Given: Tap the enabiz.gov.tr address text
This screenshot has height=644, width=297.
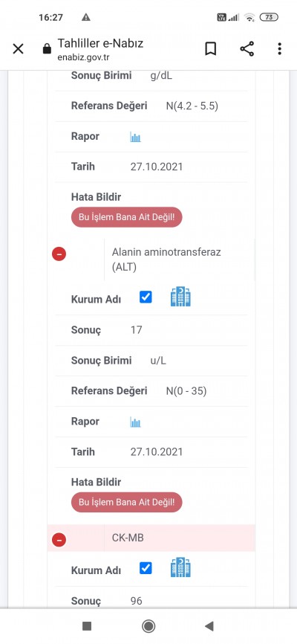Looking at the screenshot, I should click(84, 57).
